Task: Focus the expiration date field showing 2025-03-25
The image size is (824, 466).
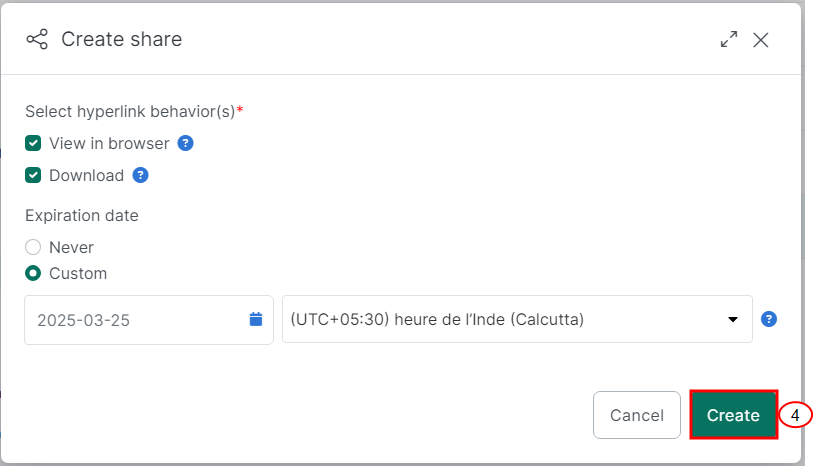Action: (x=149, y=320)
